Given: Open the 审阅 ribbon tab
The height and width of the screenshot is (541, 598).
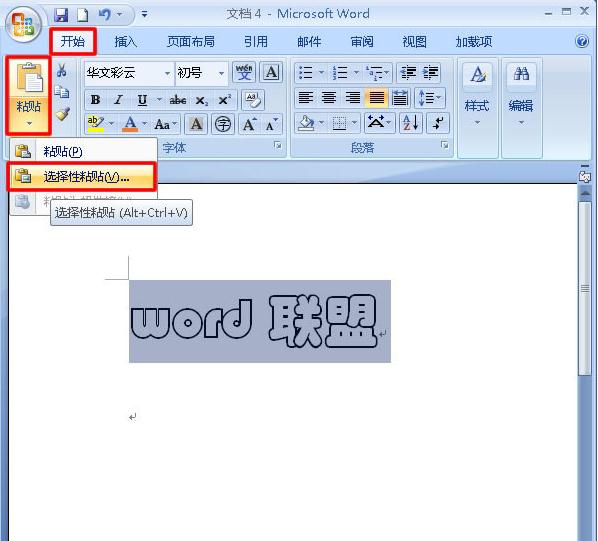Looking at the screenshot, I should [362, 42].
